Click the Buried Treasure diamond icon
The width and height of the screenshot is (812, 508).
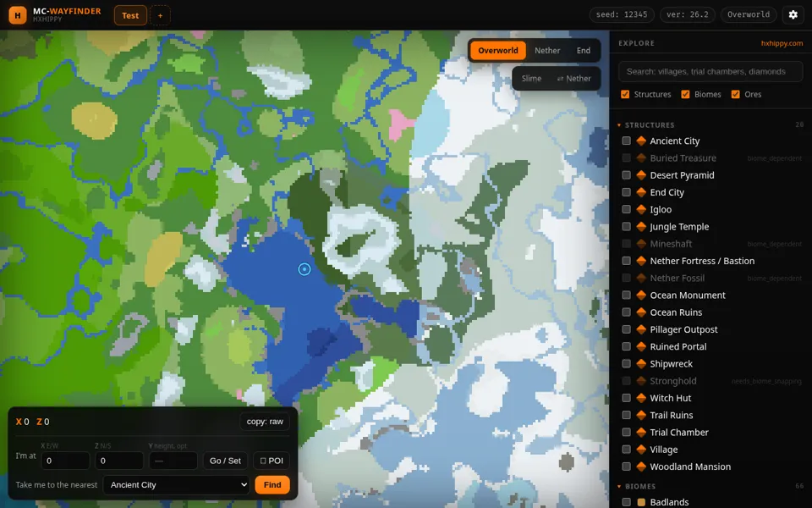(x=641, y=158)
